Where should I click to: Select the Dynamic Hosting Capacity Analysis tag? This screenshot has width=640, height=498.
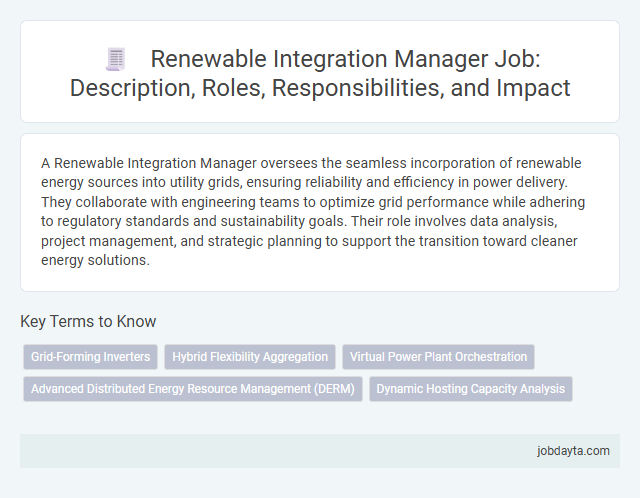471,389
